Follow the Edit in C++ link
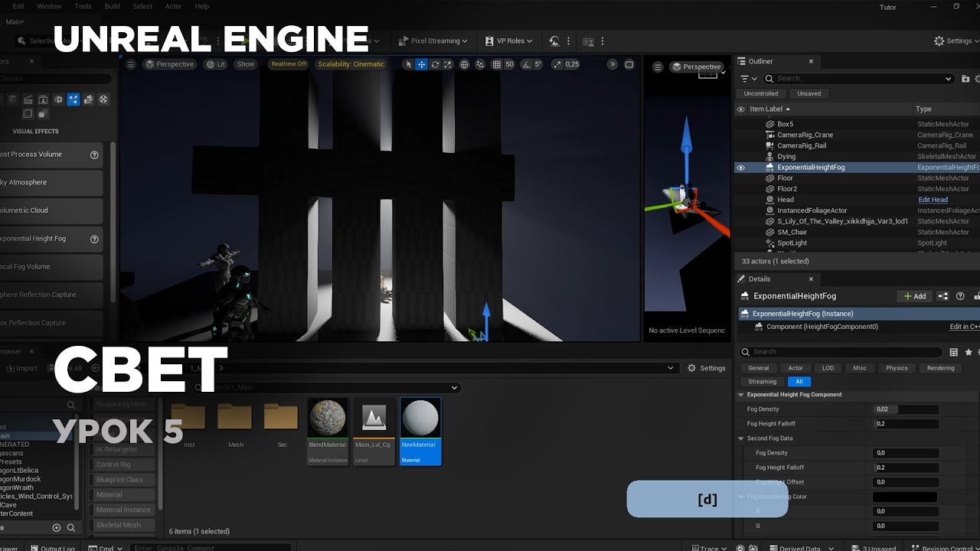The height and width of the screenshot is (551, 980). click(965, 327)
